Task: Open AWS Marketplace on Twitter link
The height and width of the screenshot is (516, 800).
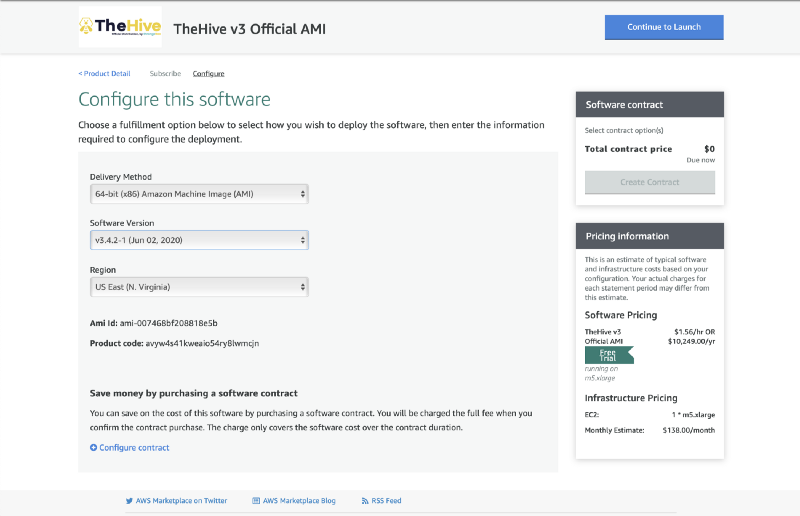Action: pyautogui.click(x=181, y=500)
